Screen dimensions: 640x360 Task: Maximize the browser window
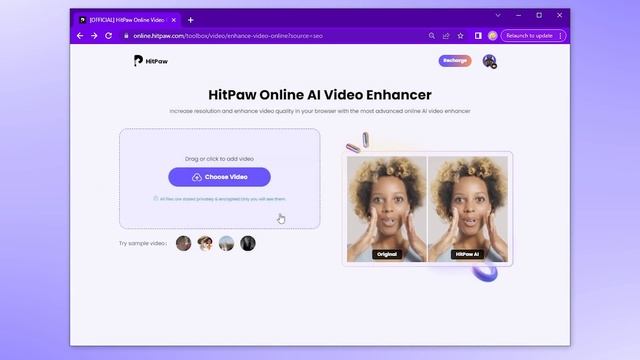pos(539,16)
